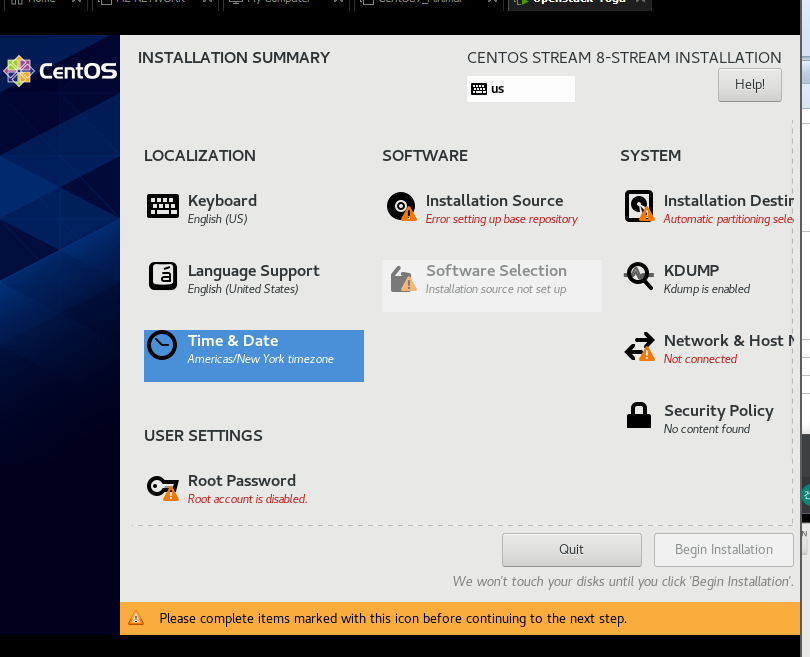Screen dimensions: 810x657
Task: Open Installation Source disc icon
Action: [402, 207]
